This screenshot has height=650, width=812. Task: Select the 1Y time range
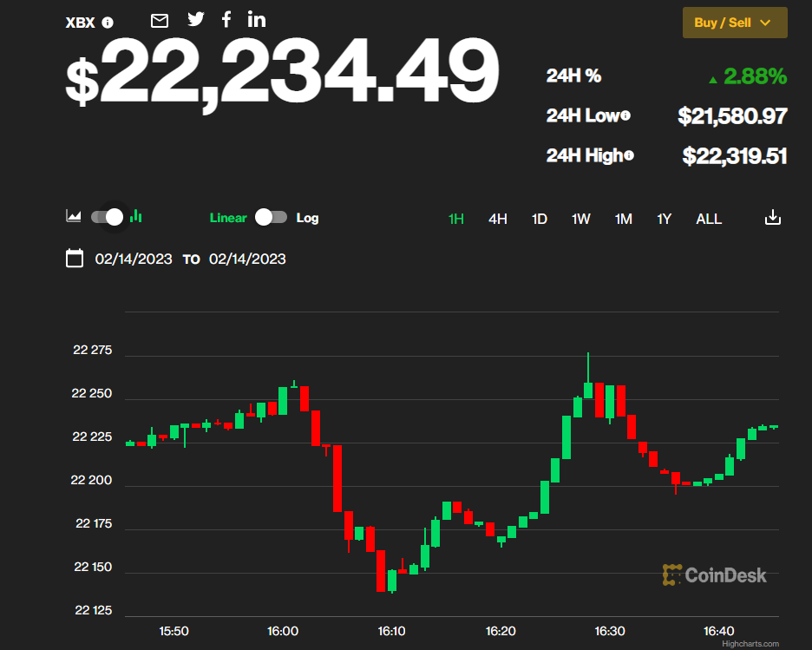(x=664, y=219)
